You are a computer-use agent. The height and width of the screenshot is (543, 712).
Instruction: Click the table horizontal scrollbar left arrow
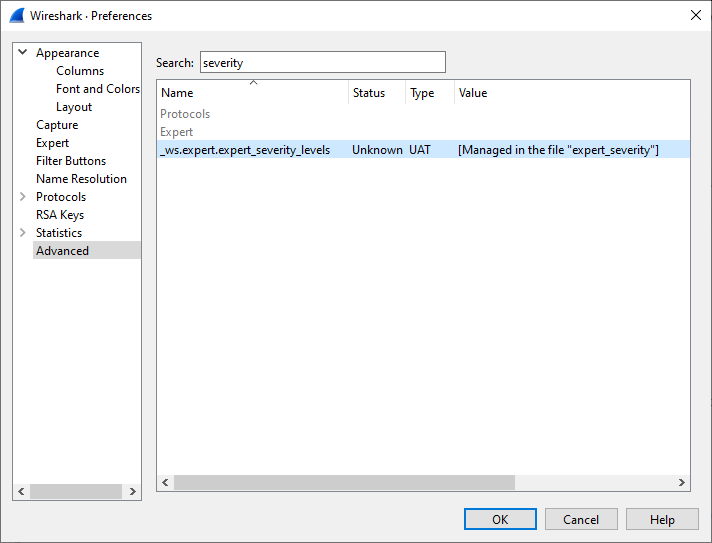(x=165, y=482)
